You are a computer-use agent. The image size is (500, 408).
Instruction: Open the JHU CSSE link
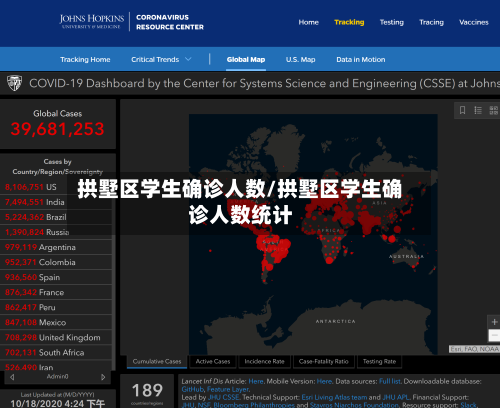223,397
